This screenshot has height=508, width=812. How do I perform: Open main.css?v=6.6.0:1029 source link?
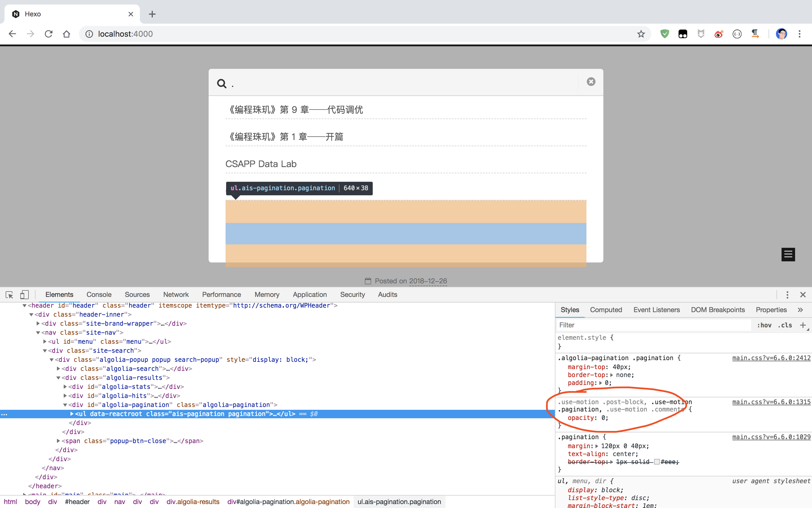(x=771, y=437)
